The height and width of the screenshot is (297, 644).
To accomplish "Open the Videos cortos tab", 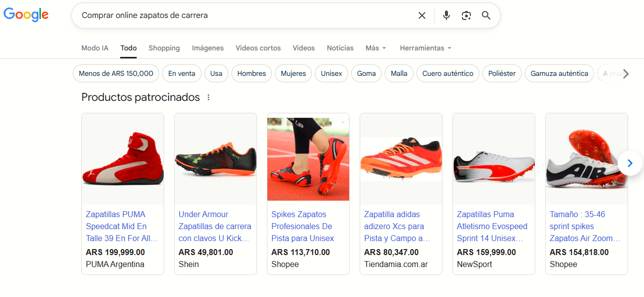I will click(258, 48).
